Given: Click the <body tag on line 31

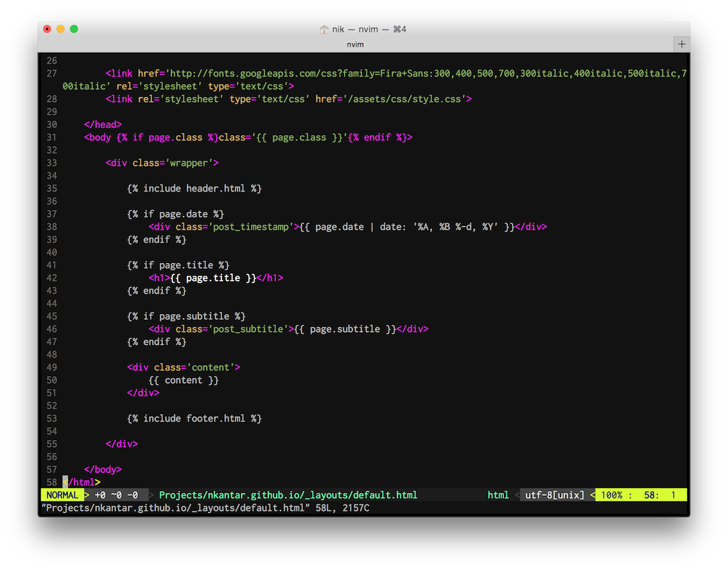Looking at the screenshot, I should tap(98, 137).
